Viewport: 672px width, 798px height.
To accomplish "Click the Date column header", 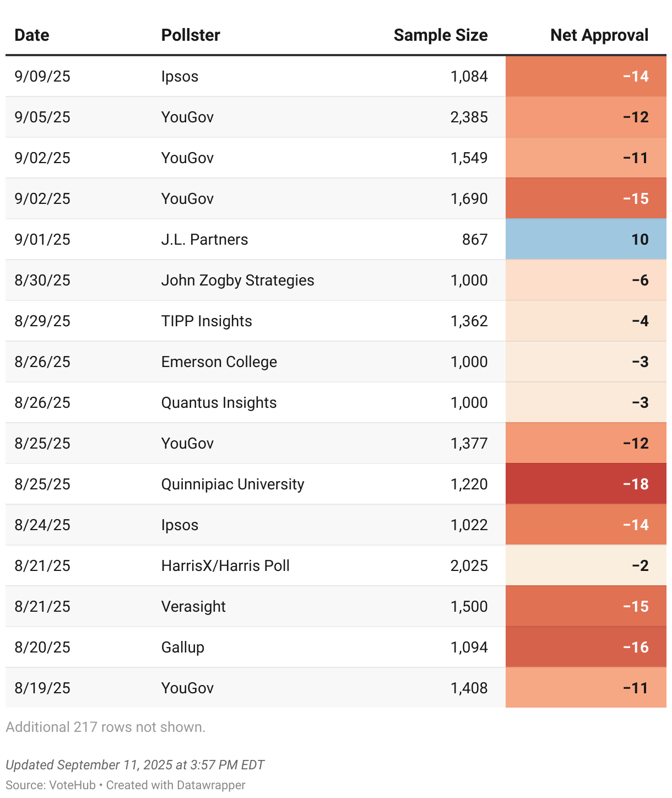I will click(x=32, y=35).
